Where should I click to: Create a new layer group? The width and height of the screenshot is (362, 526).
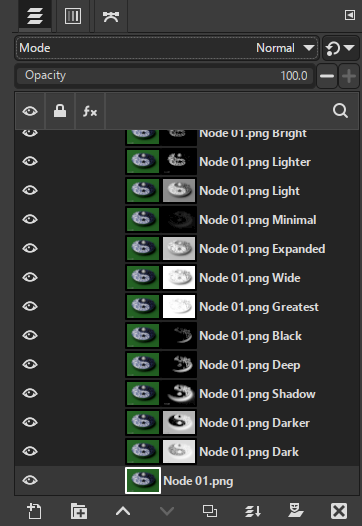click(x=79, y=511)
